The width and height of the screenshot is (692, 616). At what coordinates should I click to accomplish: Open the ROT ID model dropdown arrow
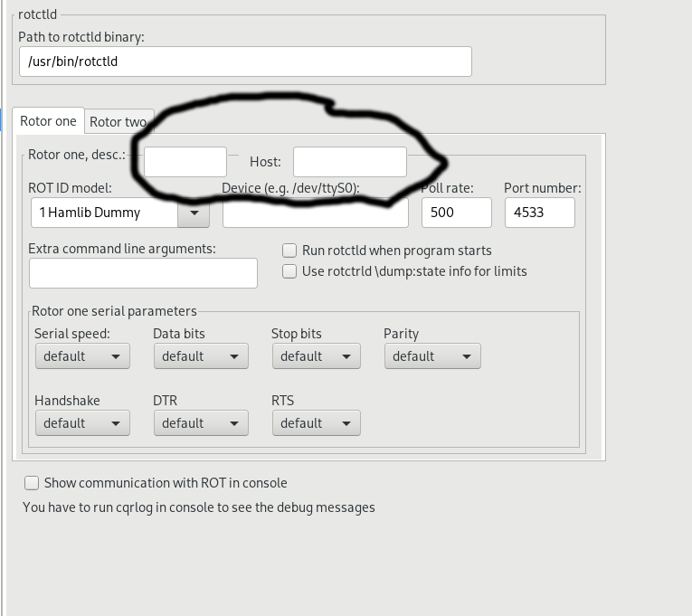click(x=194, y=213)
